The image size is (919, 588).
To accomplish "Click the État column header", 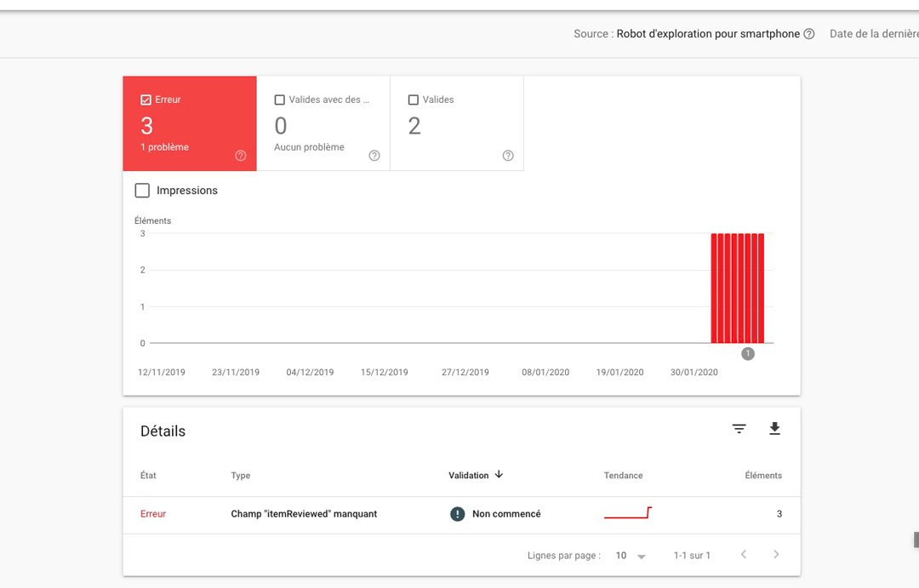I will click(x=148, y=476).
